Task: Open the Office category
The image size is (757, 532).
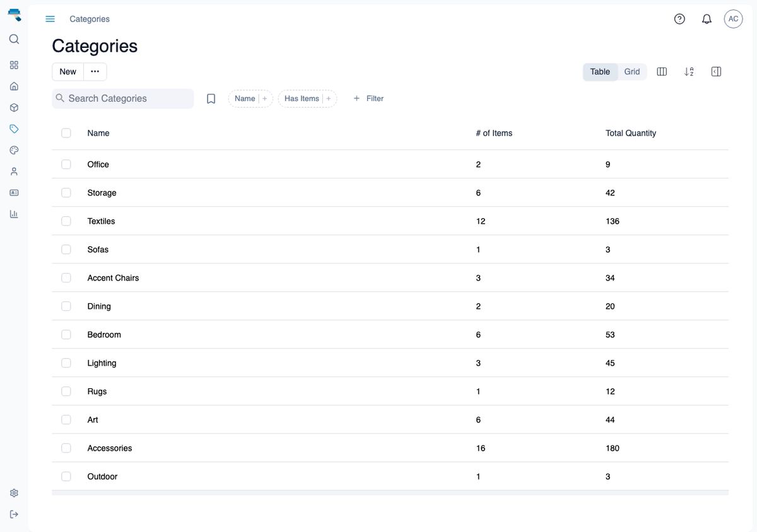Action: (x=98, y=165)
